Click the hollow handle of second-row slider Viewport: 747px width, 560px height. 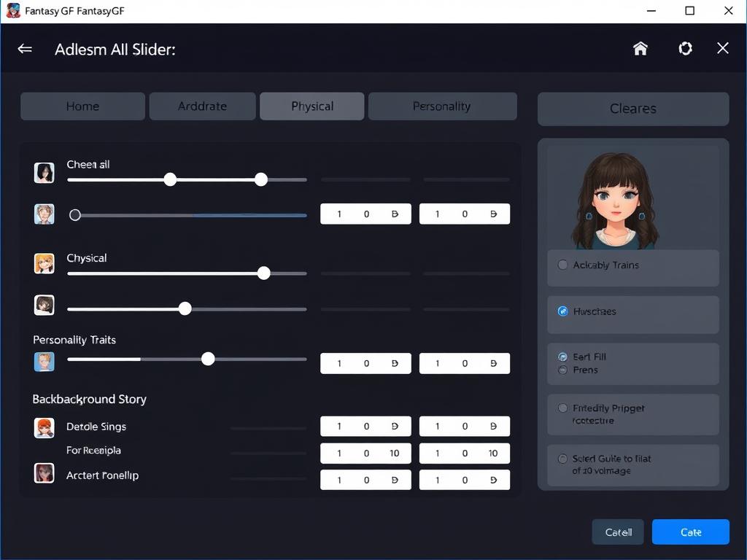[75, 215]
